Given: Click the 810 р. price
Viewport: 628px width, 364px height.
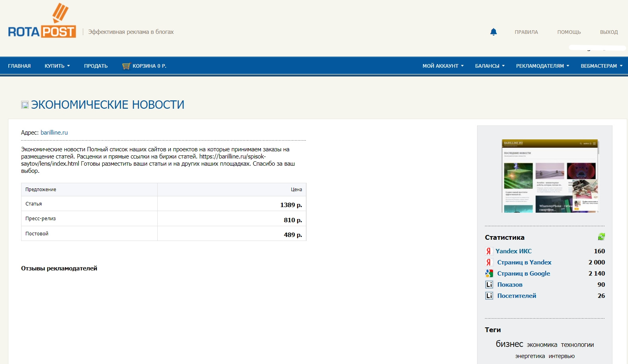Looking at the screenshot, I should (293, 220).
